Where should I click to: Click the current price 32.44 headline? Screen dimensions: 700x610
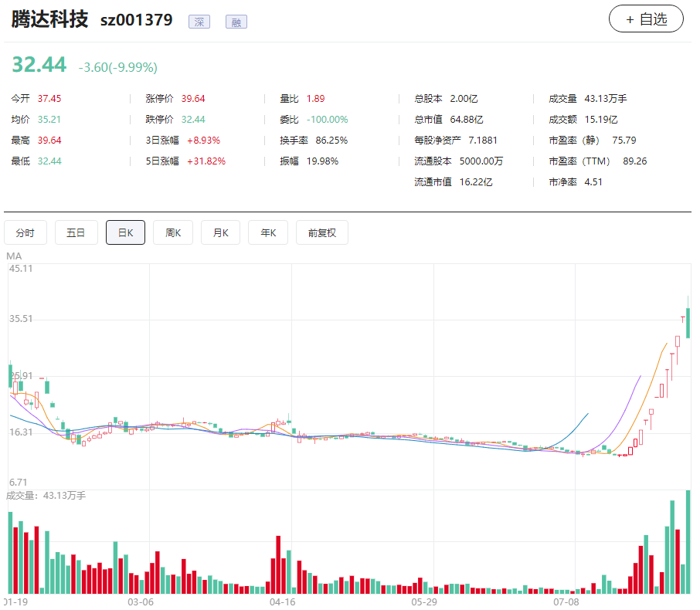(x=39, y=64)
